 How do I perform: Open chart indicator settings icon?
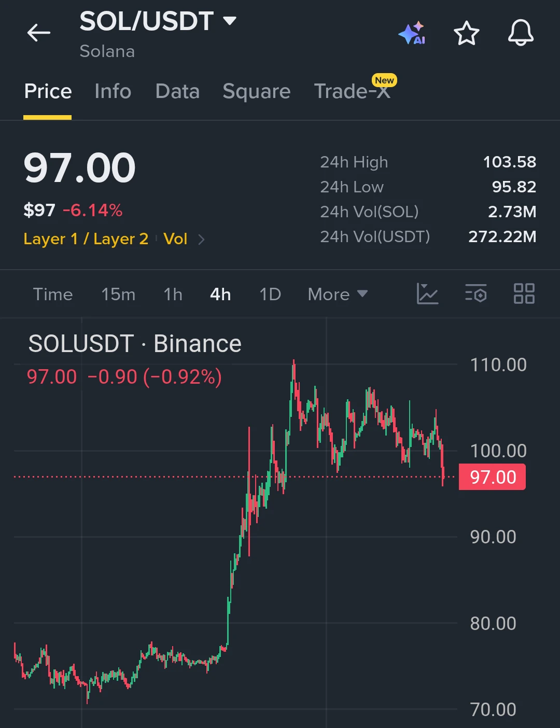(x=475, y=293)
